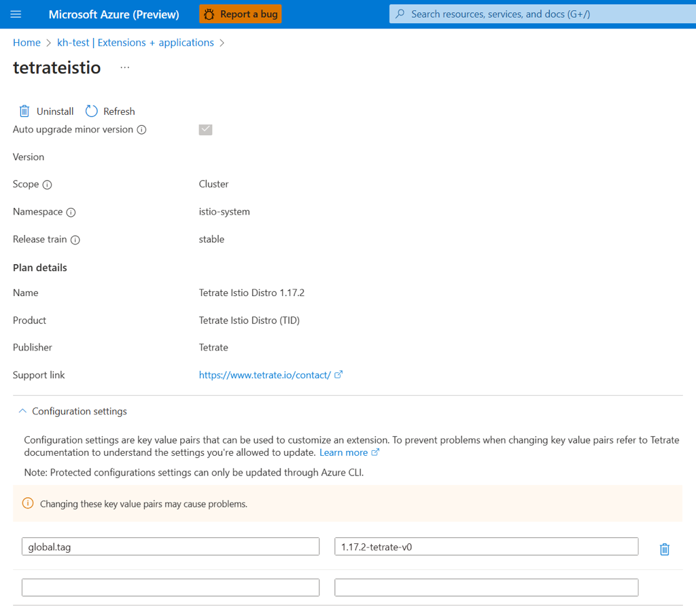Navigate to Home via the breadcrumb
This screenshot has height=616, width=696.
tap(27, 42)
